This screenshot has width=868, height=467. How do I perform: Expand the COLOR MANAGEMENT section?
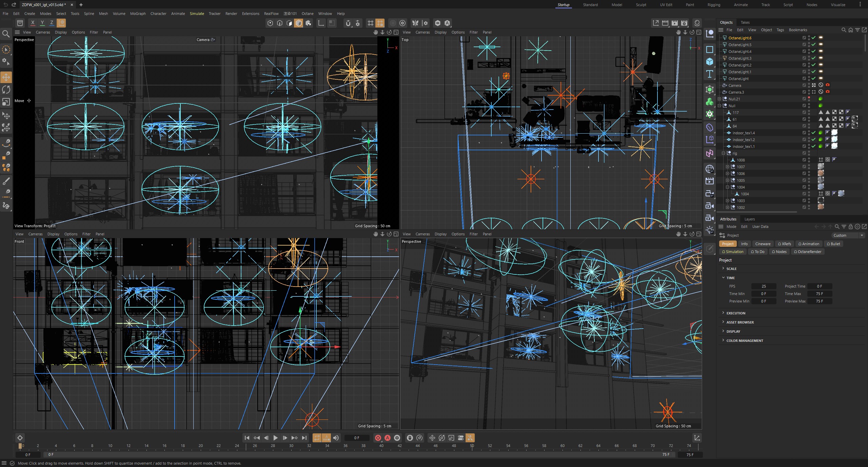pos(723,340)
